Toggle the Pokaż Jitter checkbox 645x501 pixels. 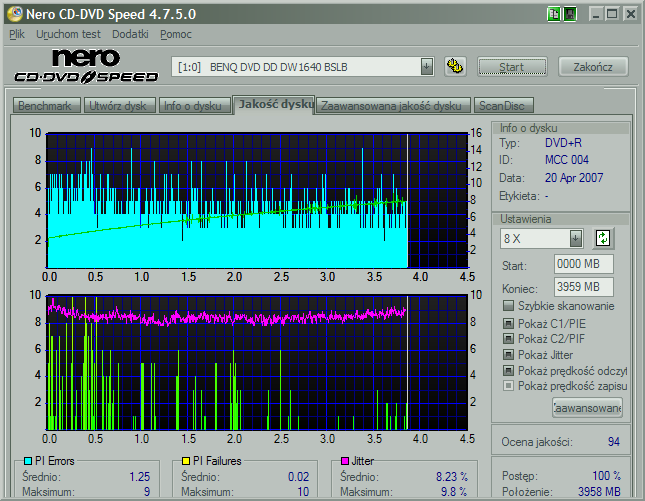(508, 355)
